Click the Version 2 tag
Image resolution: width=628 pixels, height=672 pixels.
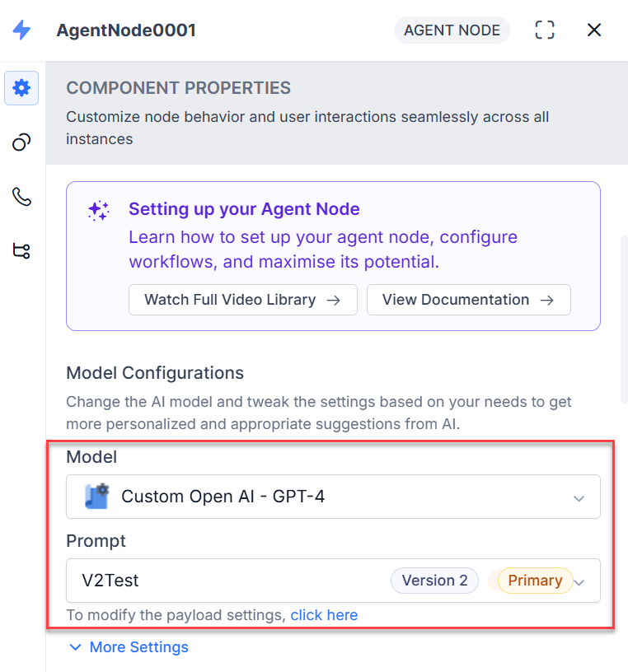pos(434,581)
